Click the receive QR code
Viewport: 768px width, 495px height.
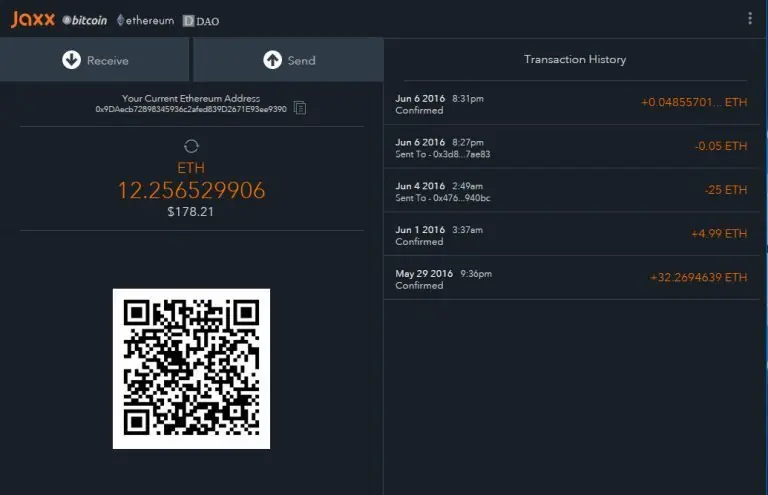pyautogui.click(x=192, y=369)
